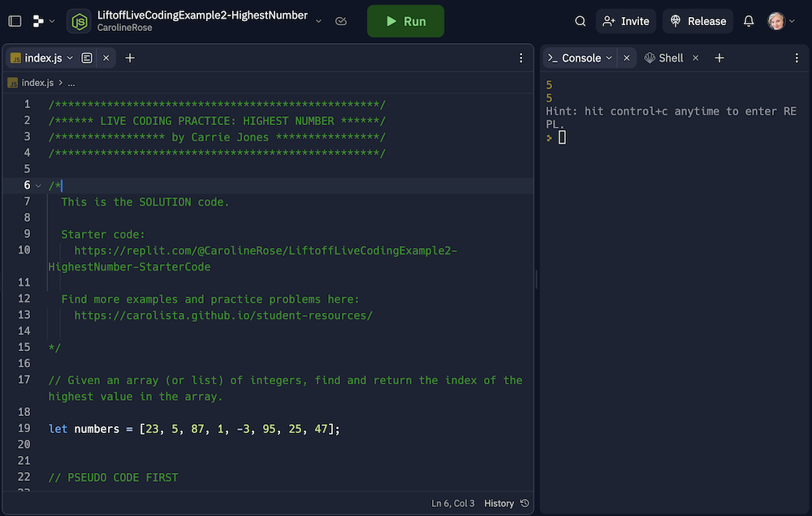Expand the project name dropdown
This screenshot has height=516, width=812.
point(318,21)
